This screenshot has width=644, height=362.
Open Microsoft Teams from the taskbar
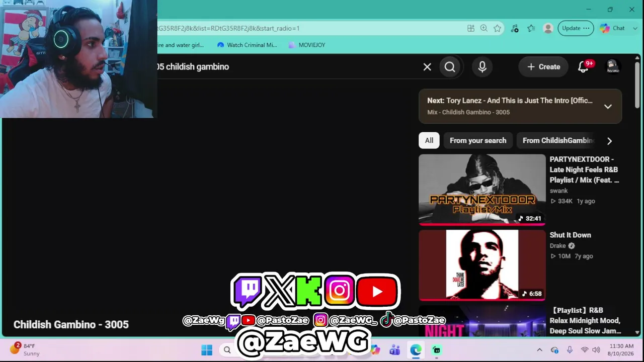(x=394, y=350)
